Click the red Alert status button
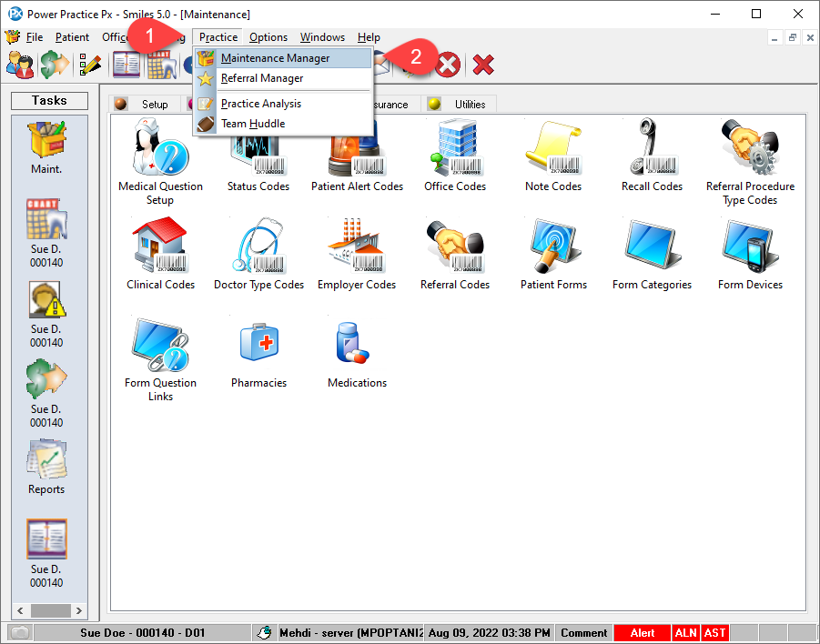Image resolution: width=820 pixels, height=644 pixels. (x=642, y=633)
